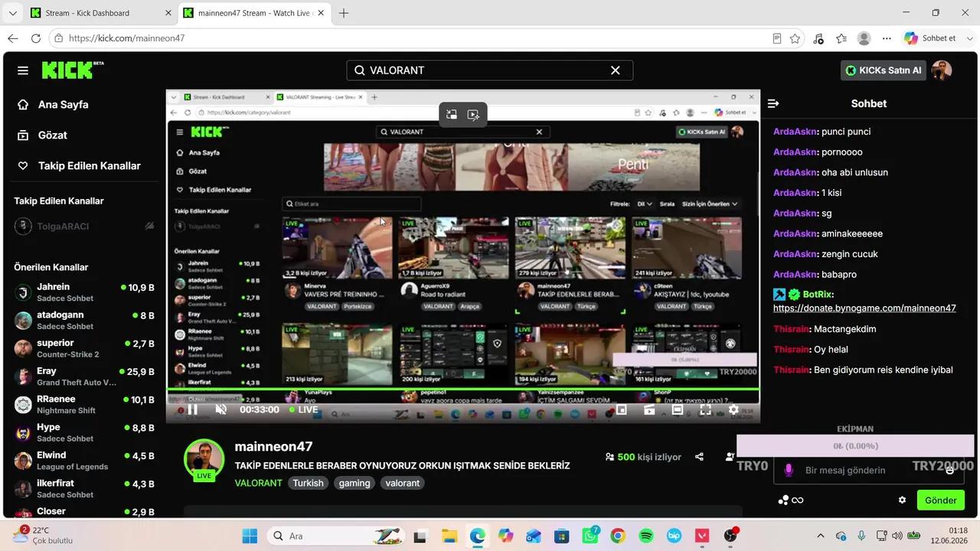Screen dimensions: 980x551
Task: Open atadogann recommended channel
Action: click(x=84, y=320)
